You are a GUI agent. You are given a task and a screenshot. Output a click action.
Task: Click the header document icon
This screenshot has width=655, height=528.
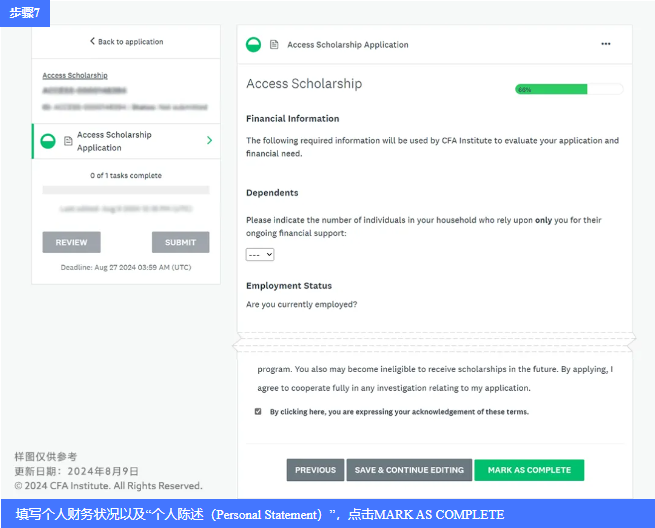274,44
